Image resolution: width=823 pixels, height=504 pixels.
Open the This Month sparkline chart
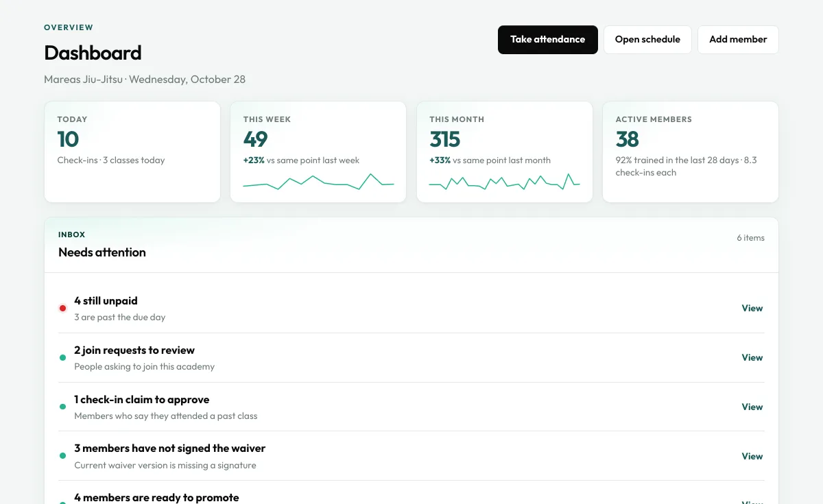(505, 182)
